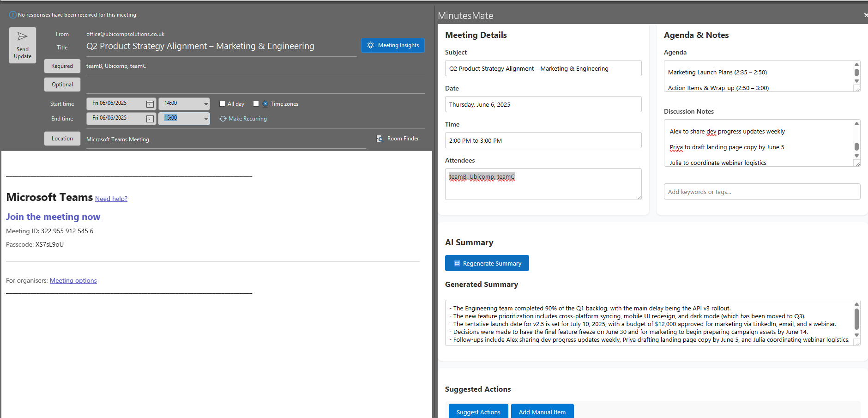Click the Agenda box scroll up arrow

click(856, 65)
